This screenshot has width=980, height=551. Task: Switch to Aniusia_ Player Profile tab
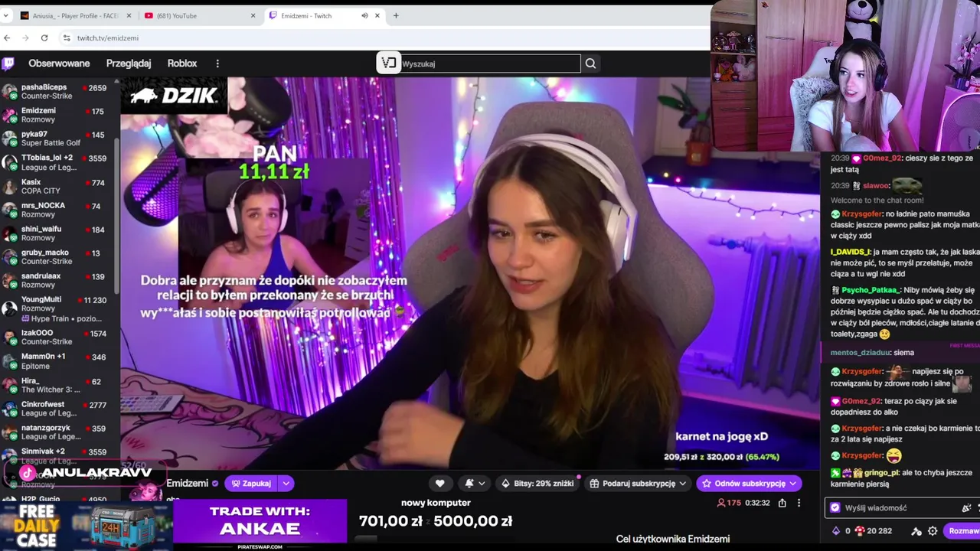[75, 15]
